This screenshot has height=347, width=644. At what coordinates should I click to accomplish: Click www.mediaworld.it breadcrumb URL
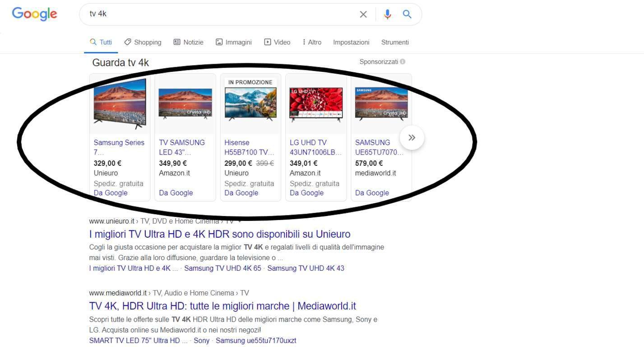point(118,293)
